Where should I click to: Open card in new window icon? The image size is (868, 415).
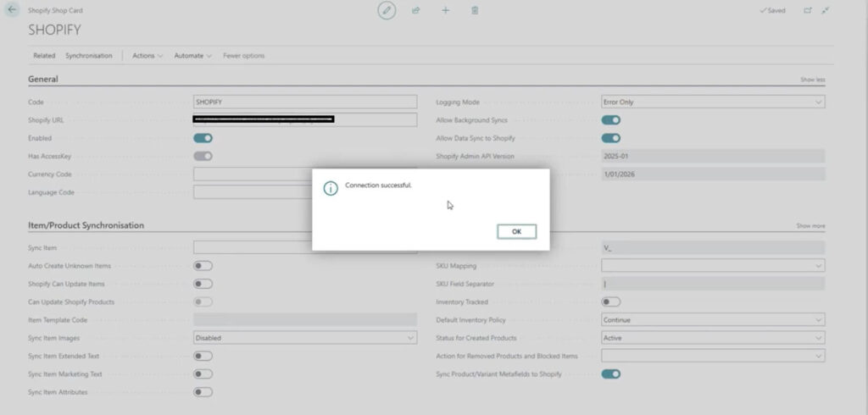[808, 10]
